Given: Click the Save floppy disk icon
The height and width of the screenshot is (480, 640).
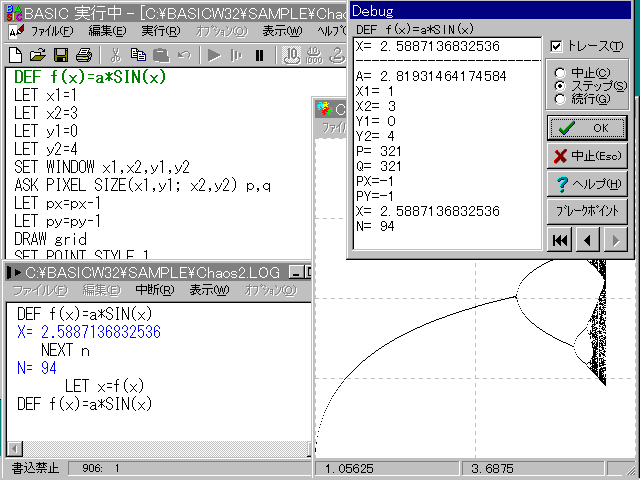Looking at the screenshot, I should [60, 54].
